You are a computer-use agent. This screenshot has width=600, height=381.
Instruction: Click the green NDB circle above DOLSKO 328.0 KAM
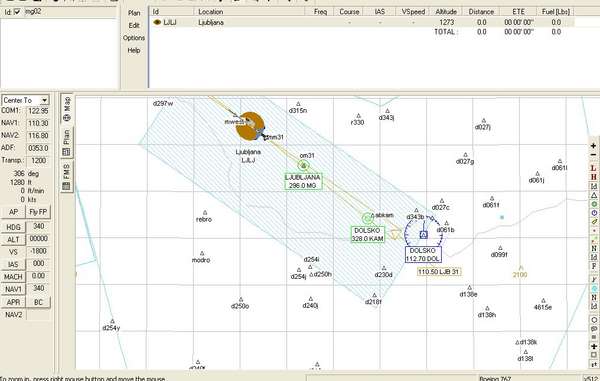(x=367, y=218)
